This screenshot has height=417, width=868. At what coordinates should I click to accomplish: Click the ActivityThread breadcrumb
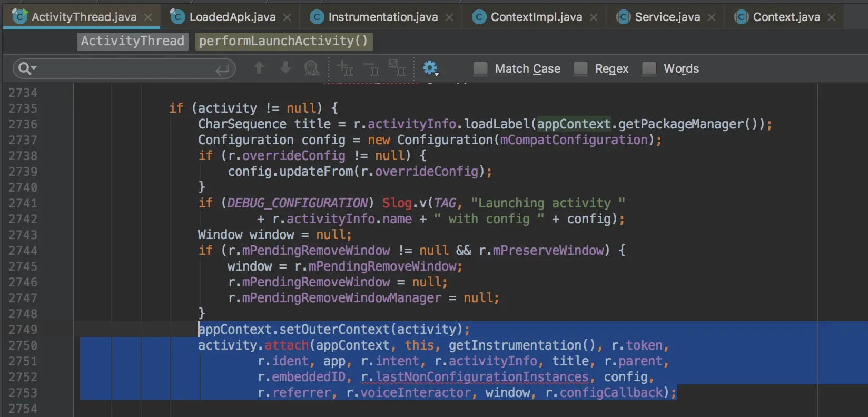point(133,41)
